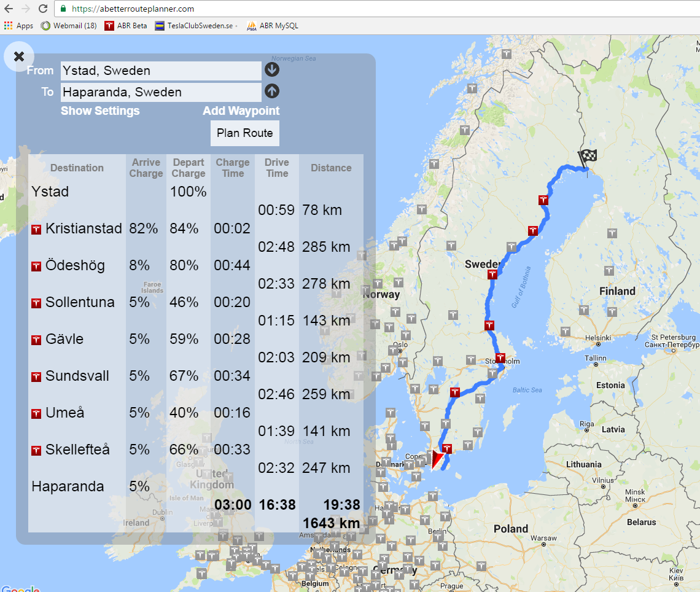The height and width of the screenshot is (592, 700).
Task: Click Tesla supercharger icon next to Kristianstad
Action: coord(36,230)
